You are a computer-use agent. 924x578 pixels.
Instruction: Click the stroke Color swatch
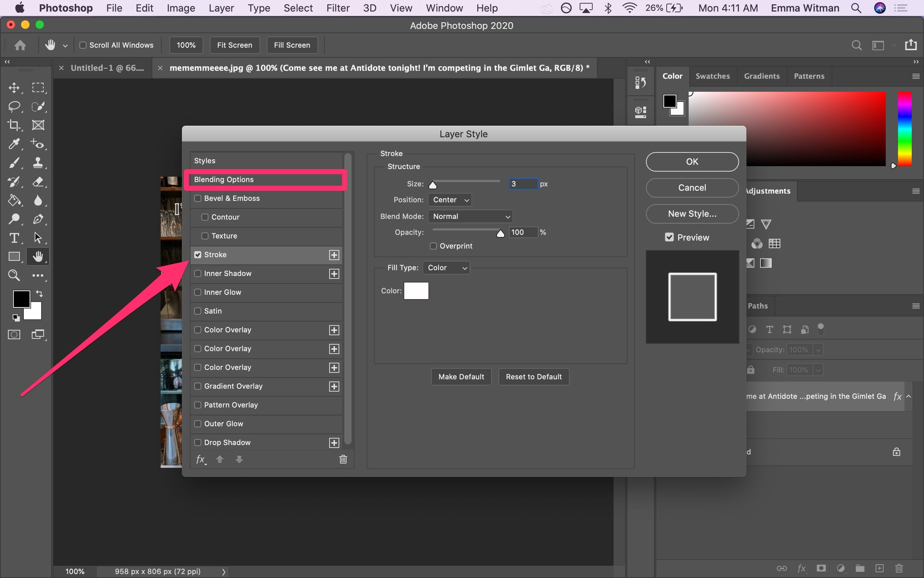pos(416,291)
